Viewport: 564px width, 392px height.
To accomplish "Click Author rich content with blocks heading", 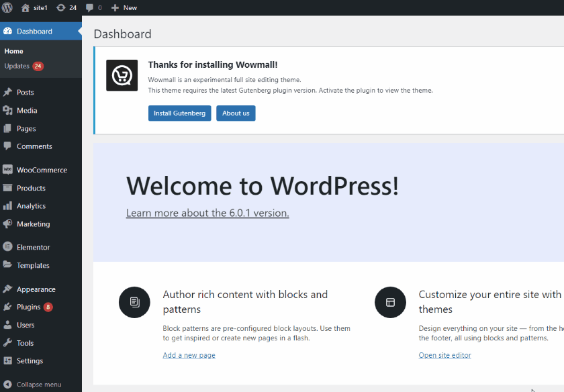I will tap(245, 302).
